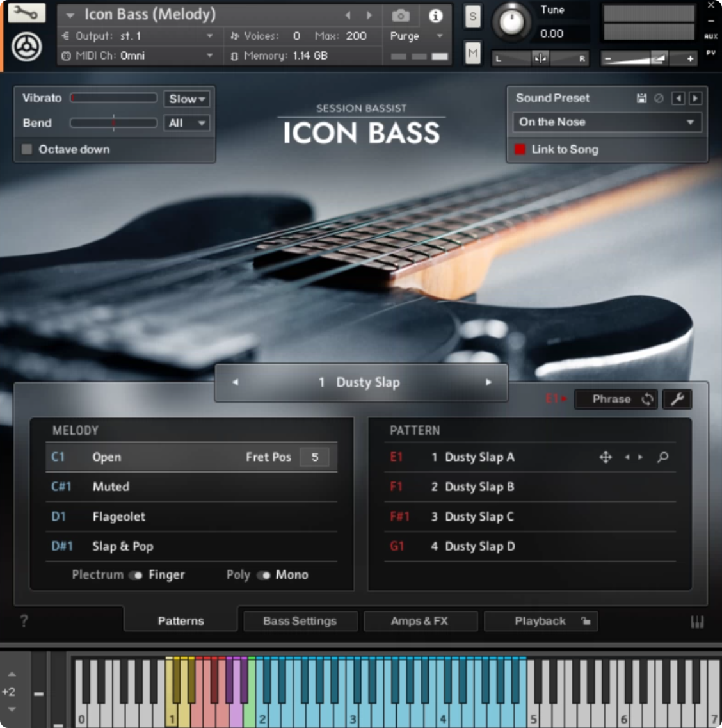
Task: Select pattern 3 Dusty Slap C
Action: 530,517
